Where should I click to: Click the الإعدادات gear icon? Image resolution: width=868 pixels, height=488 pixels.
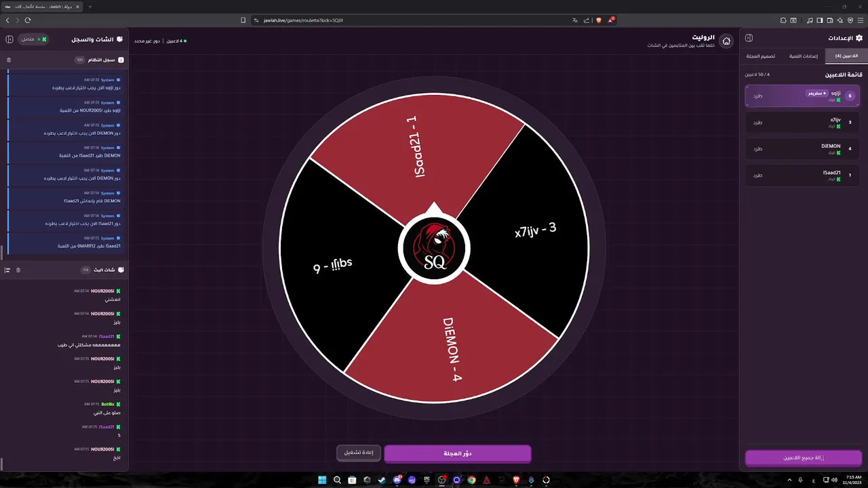859,38
